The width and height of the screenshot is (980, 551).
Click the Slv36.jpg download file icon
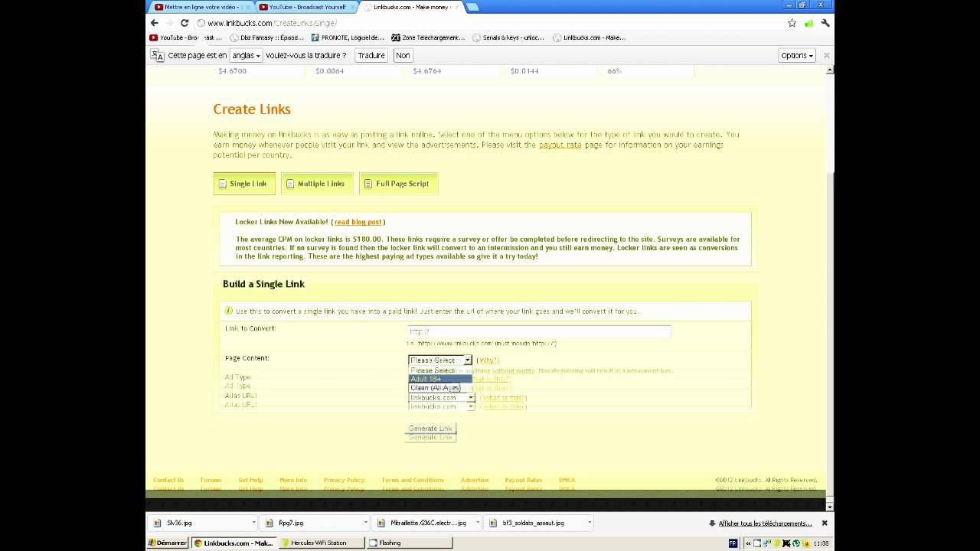coord(157,523)
